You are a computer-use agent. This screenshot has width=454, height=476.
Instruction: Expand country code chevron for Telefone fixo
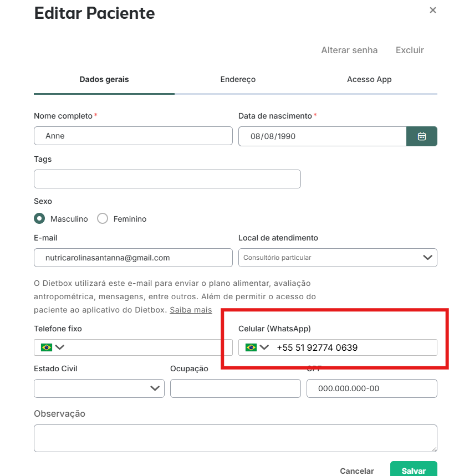[60, 347]
